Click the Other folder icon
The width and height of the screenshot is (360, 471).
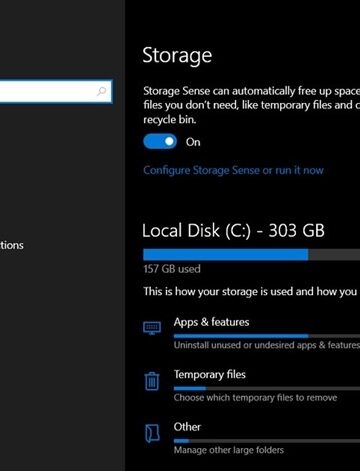pos(152,433)
